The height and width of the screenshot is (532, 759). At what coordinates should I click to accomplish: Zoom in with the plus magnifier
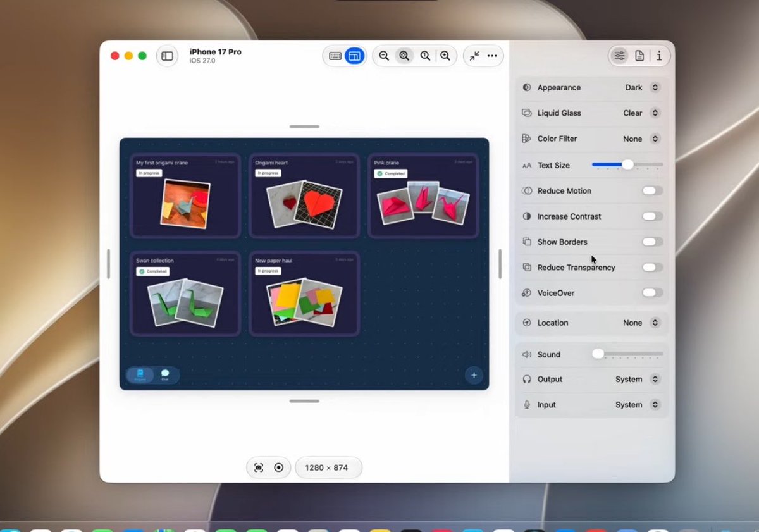tap(445, 56)
